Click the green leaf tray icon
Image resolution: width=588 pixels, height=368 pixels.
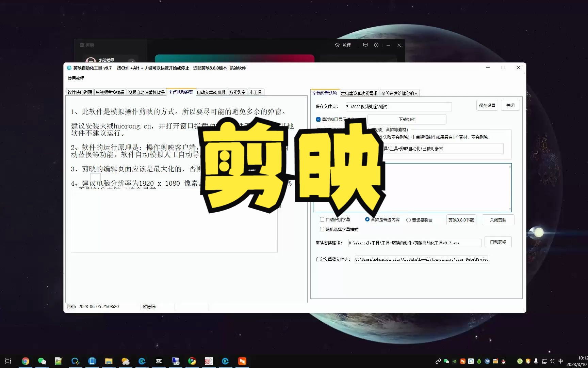[479, 361]
